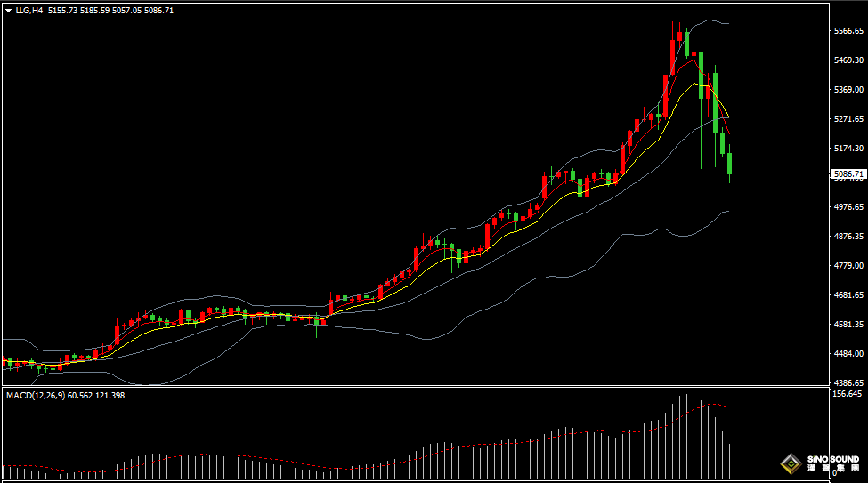Click the 5271.65 price axis label
Viewport: 868px width, 483px height.
848,119
